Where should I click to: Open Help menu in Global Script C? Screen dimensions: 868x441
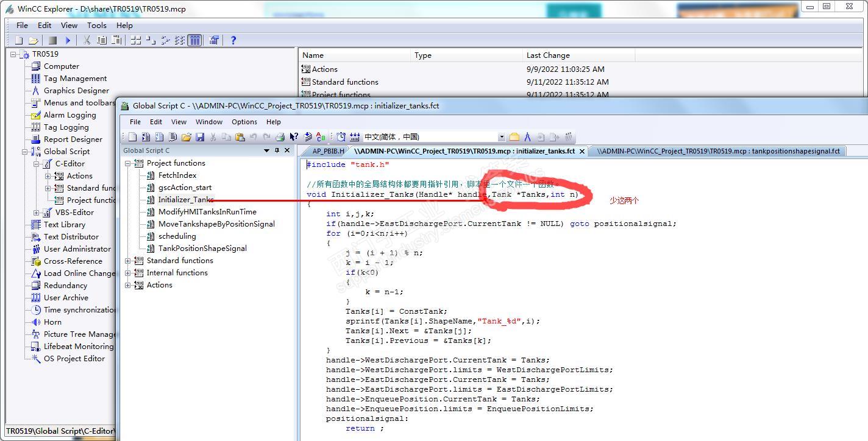(274, 122)
